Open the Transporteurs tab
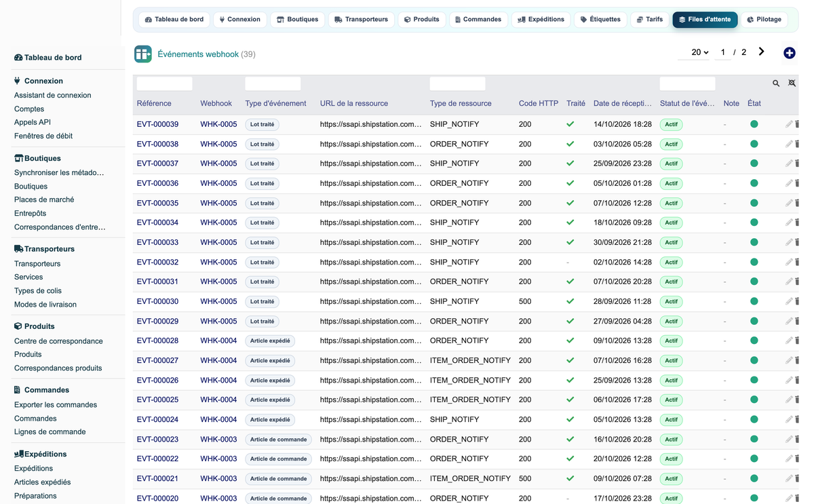This screenshot has width=814, height=504. point(361,20)
